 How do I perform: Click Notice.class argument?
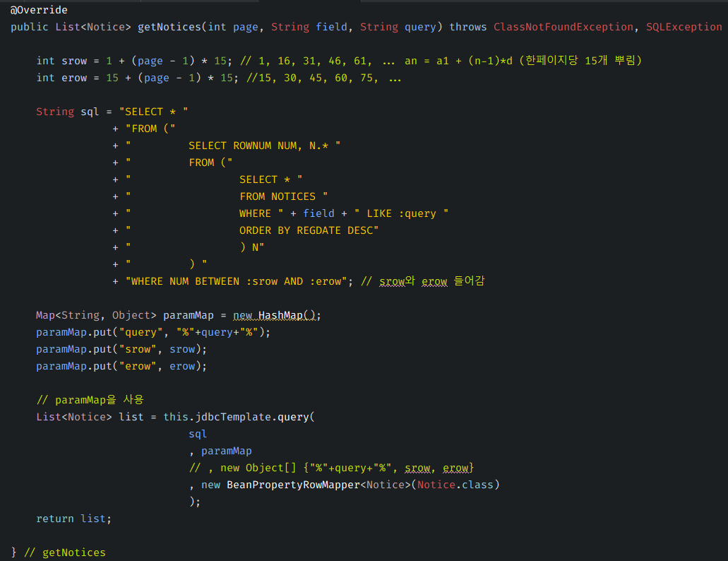tap(455, 485)
